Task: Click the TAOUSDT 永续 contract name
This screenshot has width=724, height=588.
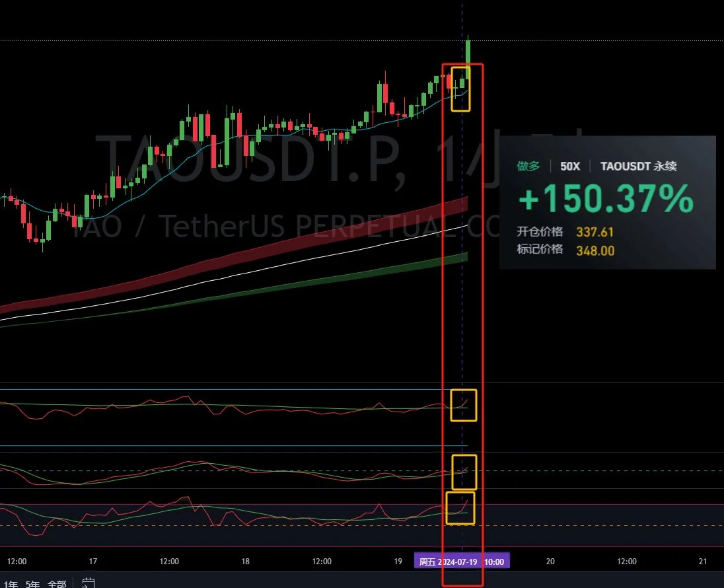Action: [639, 166]
